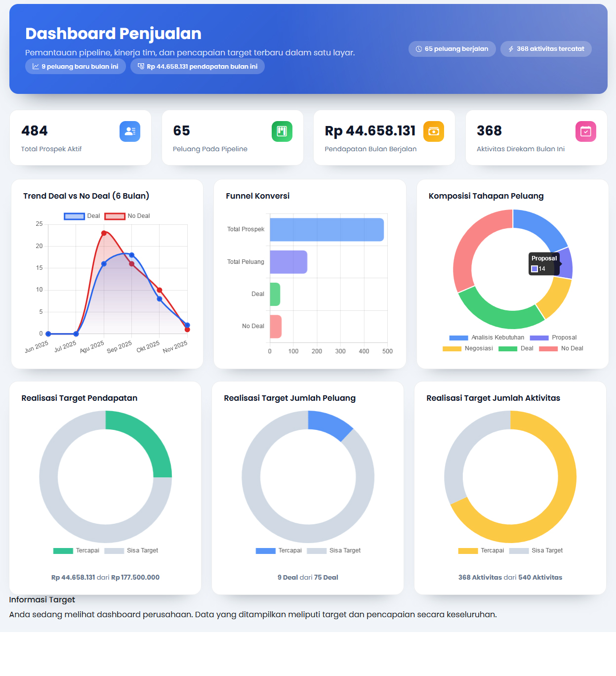Click the chart icon in 9 peluang baru badge
The image size is (616, 676).
[x=36, y=66]
